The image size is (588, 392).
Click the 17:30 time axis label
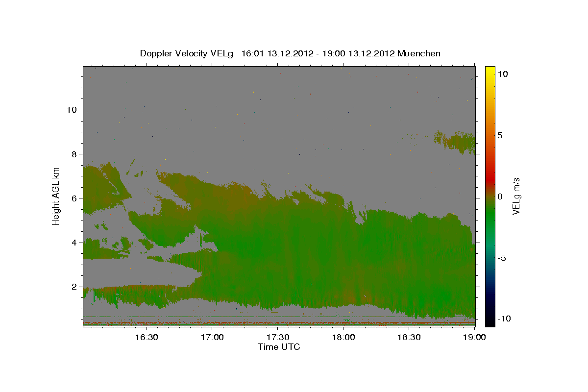(x=278, y=337)
